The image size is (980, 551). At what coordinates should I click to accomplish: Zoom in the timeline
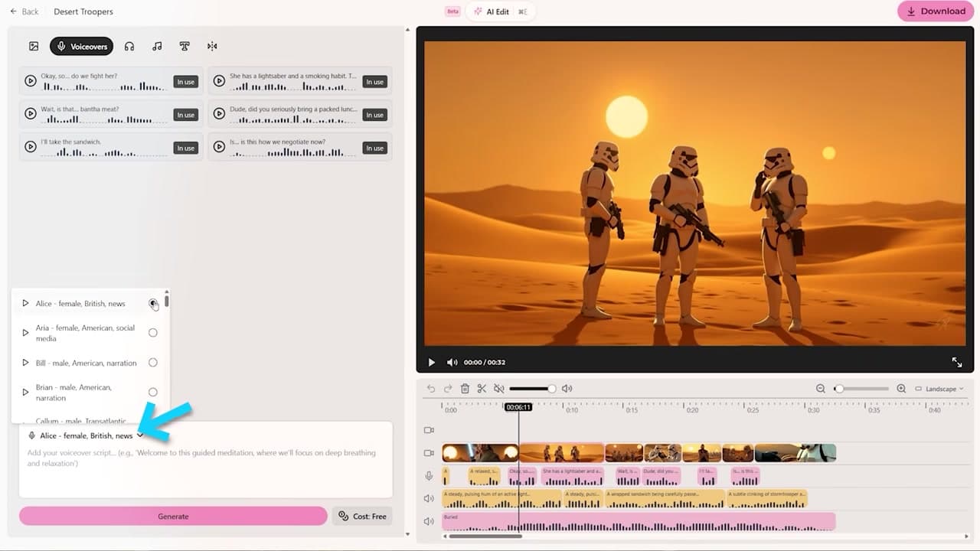tap(901, 389)
